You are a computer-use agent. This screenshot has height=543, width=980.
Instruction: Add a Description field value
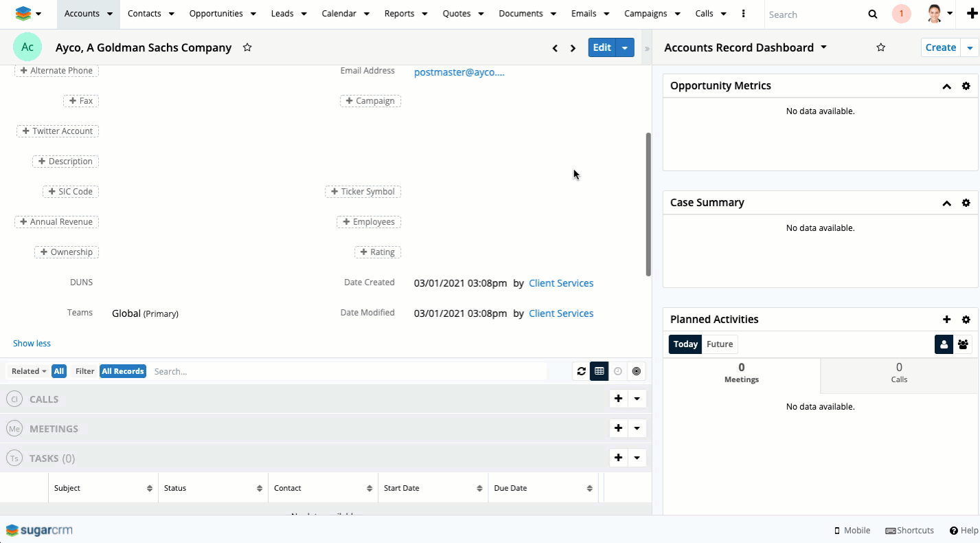pos(66,162)
